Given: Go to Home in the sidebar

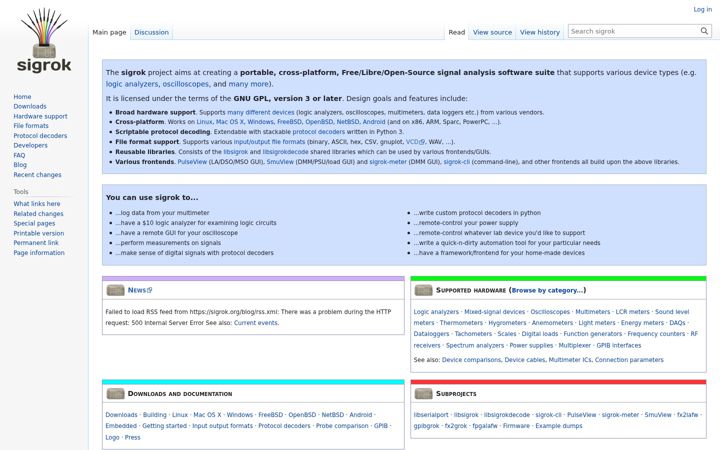Looking at the screenshot, I should [22, 97].
